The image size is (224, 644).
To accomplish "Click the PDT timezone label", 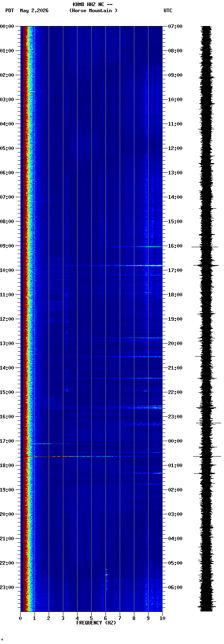I will click(9, 11).
